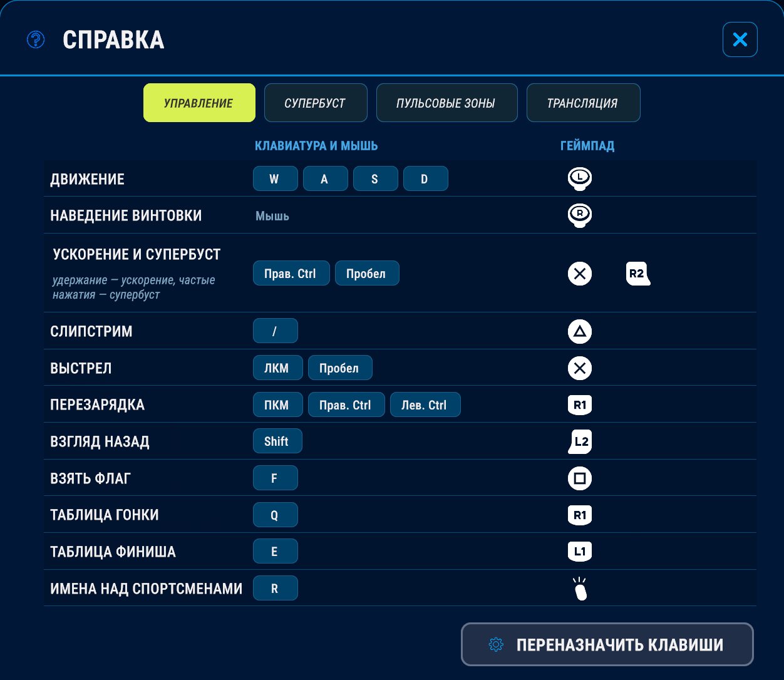Screen dimensions: 784x680
Task: Click the touchpad press icon for Имена над спортсменами
Action: (x=580, y=589)
